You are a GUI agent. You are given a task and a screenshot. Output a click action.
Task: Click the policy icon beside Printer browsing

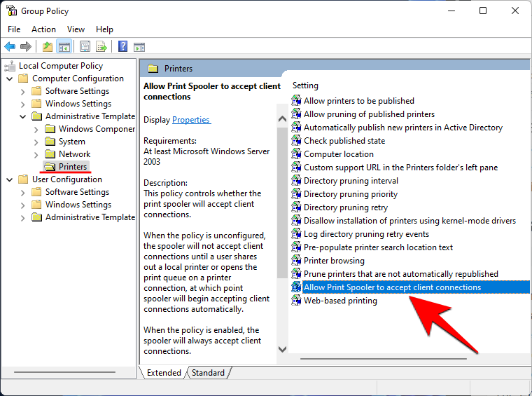[296, 261]
